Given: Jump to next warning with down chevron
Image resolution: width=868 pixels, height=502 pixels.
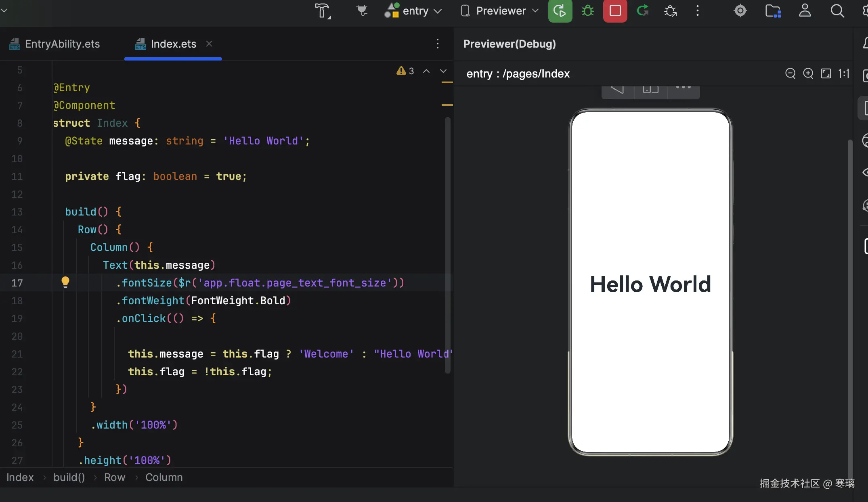Looking at the screenshot, I should click(x=443, y=71).
